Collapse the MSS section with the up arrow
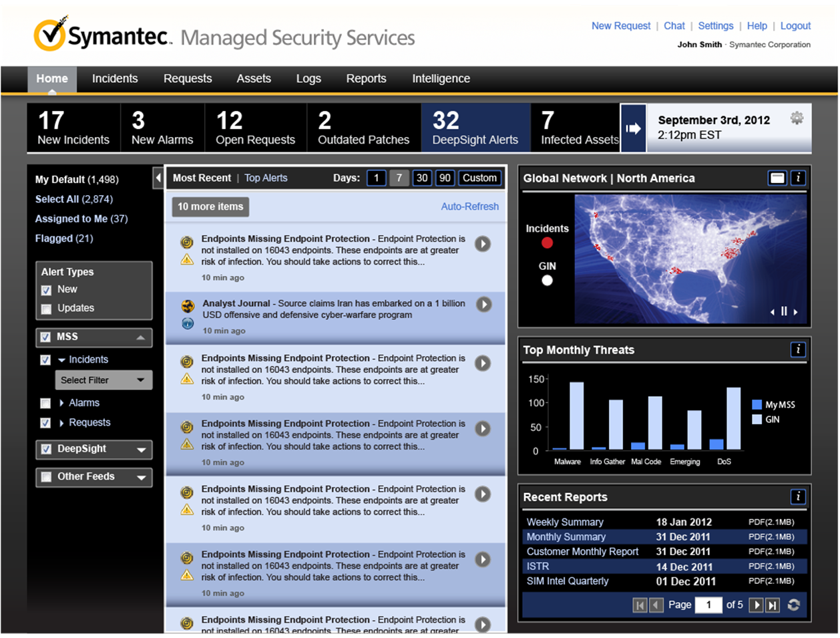840x638 pixels. point(140,337)
